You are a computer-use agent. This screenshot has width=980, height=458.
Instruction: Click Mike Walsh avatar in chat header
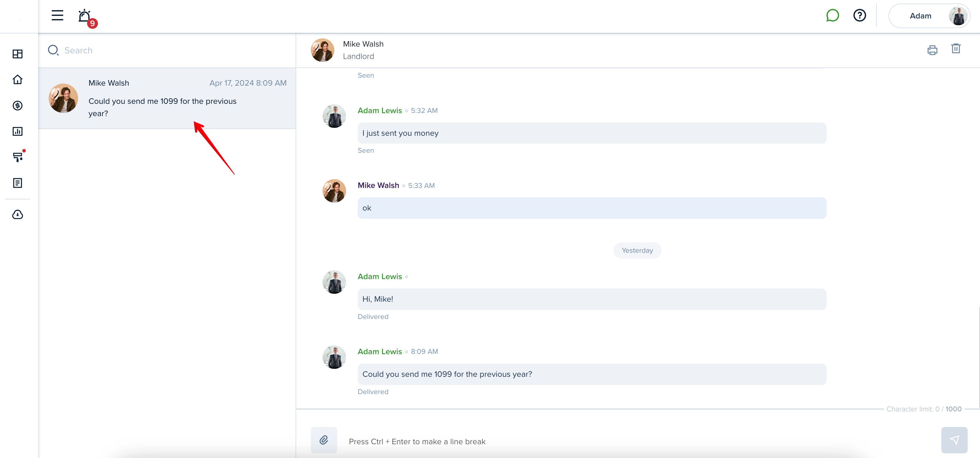(322, 50)
